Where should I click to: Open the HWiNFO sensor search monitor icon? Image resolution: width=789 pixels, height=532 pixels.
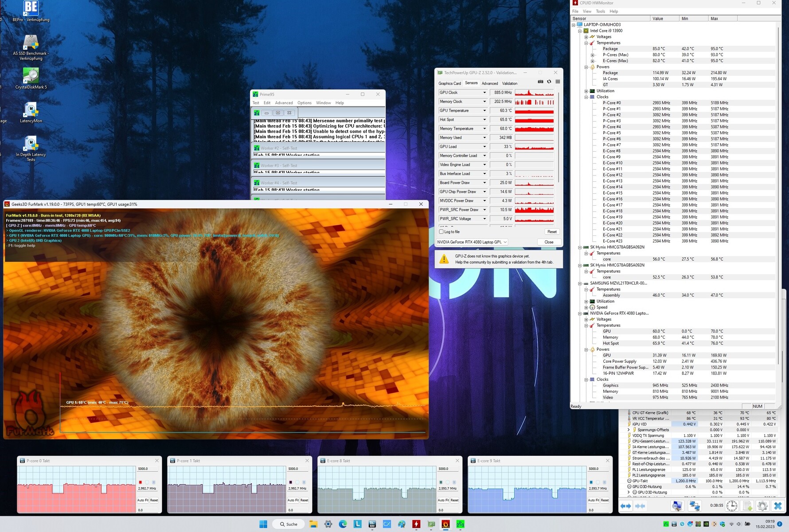tap(677, 506)
